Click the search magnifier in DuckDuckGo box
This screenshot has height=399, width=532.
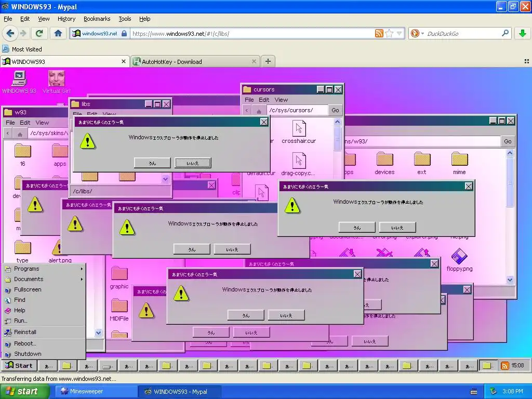click(x=505, y=33)
